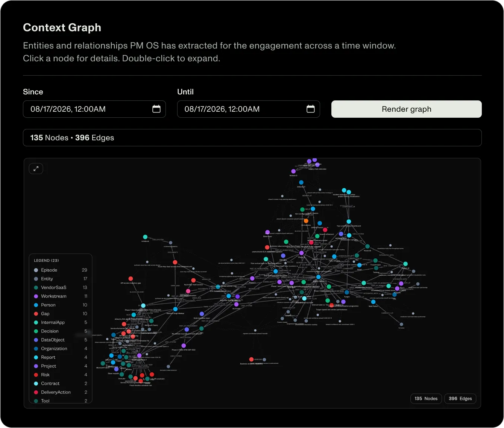Select the Organization legend row
Viewport: 504px width, 428px height.
point(61,349)
